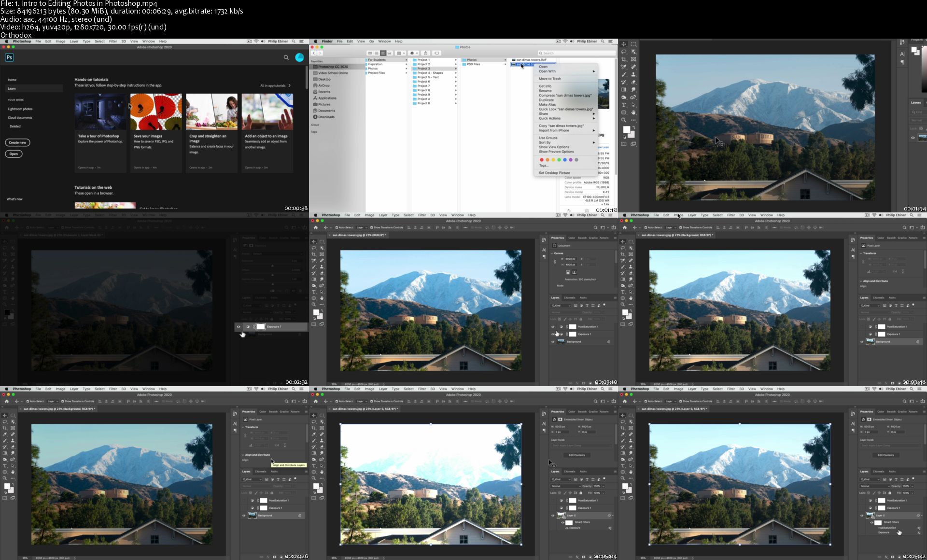Click Create new on Photoshop home screen
The image size is (927, 560).
click(x=17, y=142)
